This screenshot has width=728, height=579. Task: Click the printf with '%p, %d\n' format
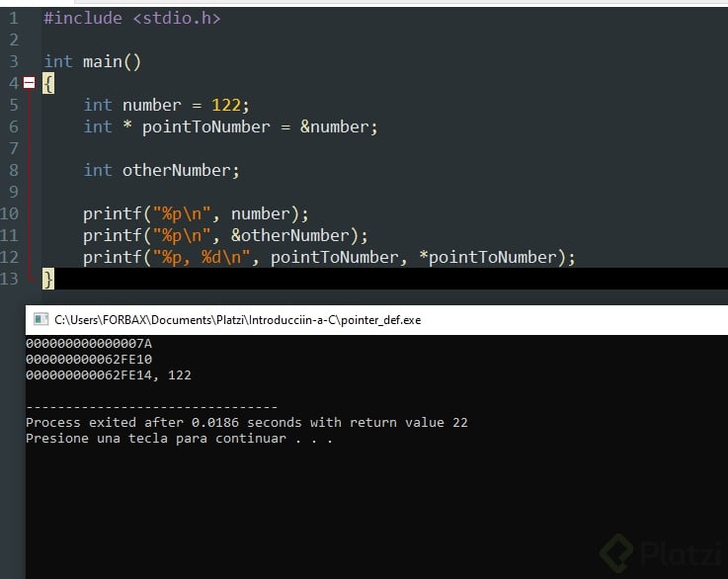pyautogui.click(x=329, y=257)
